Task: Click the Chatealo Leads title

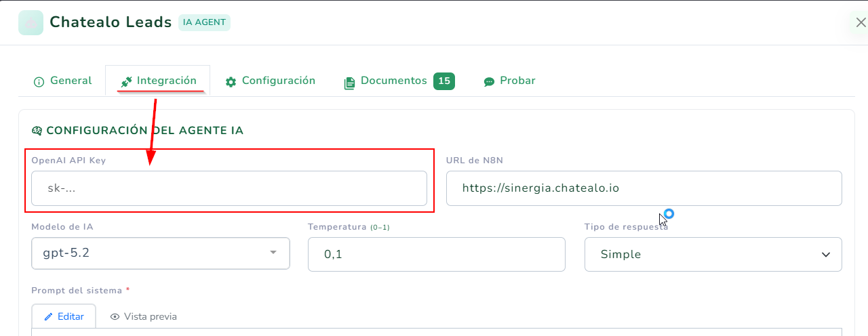Action: pyautogui.click(x=111, y=22)
